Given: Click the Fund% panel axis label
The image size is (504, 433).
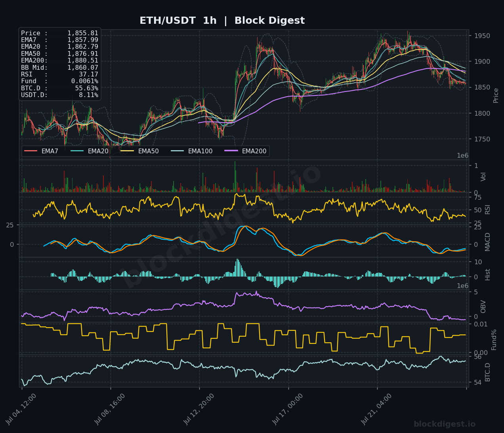Looking at the screenshot, I should (494, 340).
